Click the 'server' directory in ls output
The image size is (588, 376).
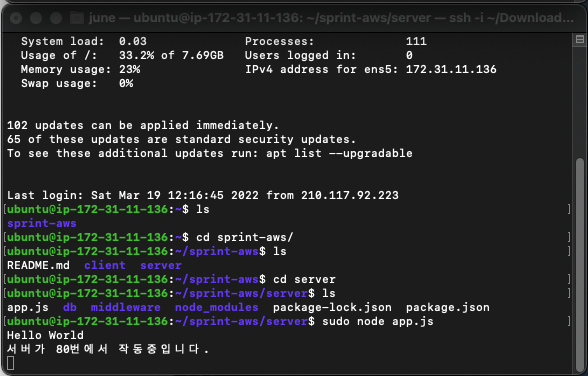click(x=161, y=265)
